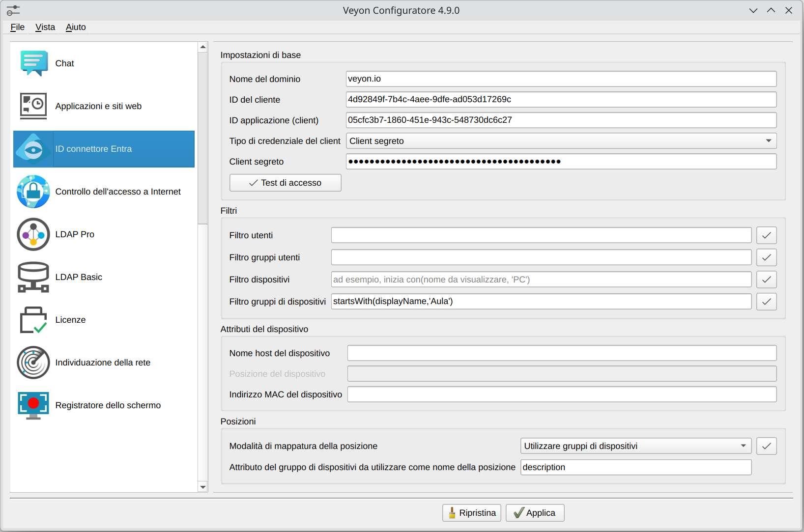804x532 pixels.
Task: Open Modalità di mappatura della posizione dropdown
Action: tap(635, 446)
